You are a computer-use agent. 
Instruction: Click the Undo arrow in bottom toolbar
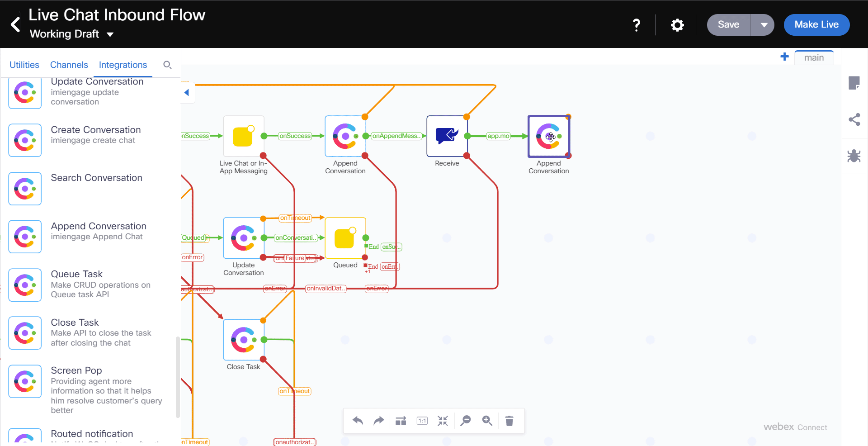[358, 421]
